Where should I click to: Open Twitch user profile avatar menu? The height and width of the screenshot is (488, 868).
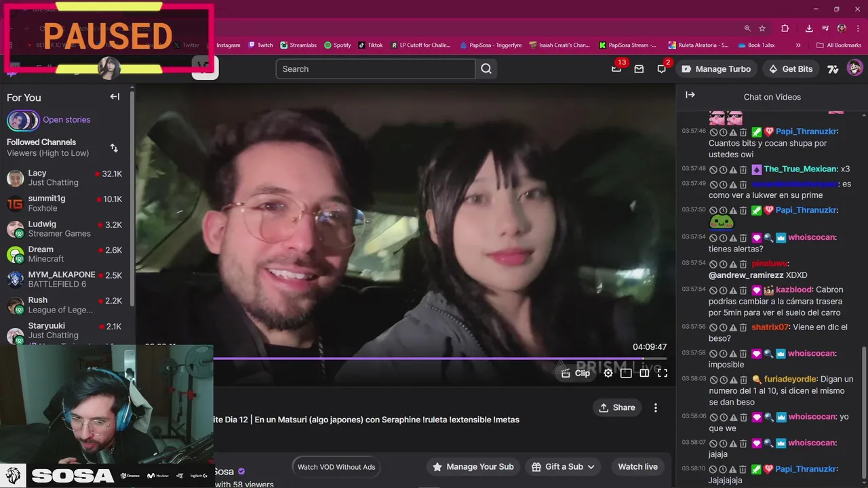point(854,68)
